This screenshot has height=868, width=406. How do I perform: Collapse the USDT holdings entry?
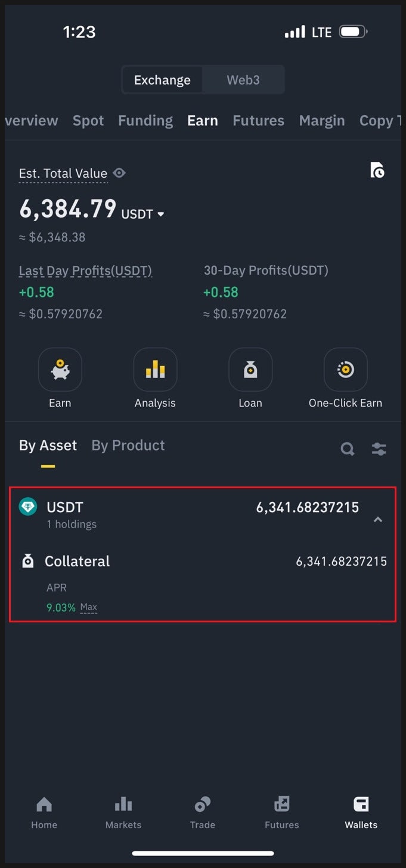click(x=377, y=519)
